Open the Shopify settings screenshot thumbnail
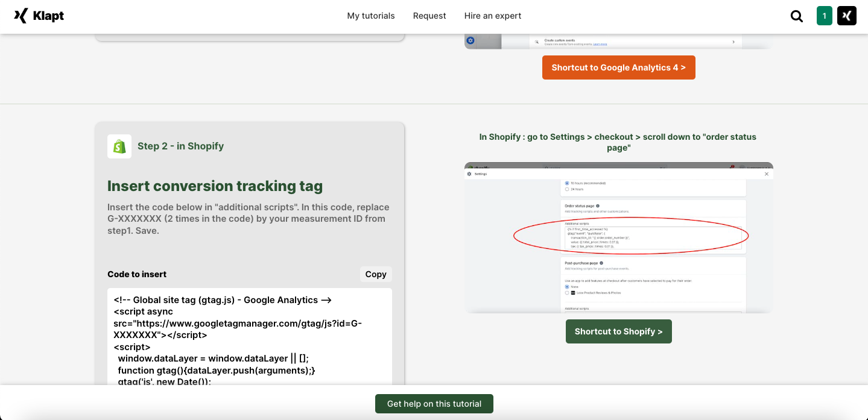Screen dimensions: 868x420 [619, 237]
